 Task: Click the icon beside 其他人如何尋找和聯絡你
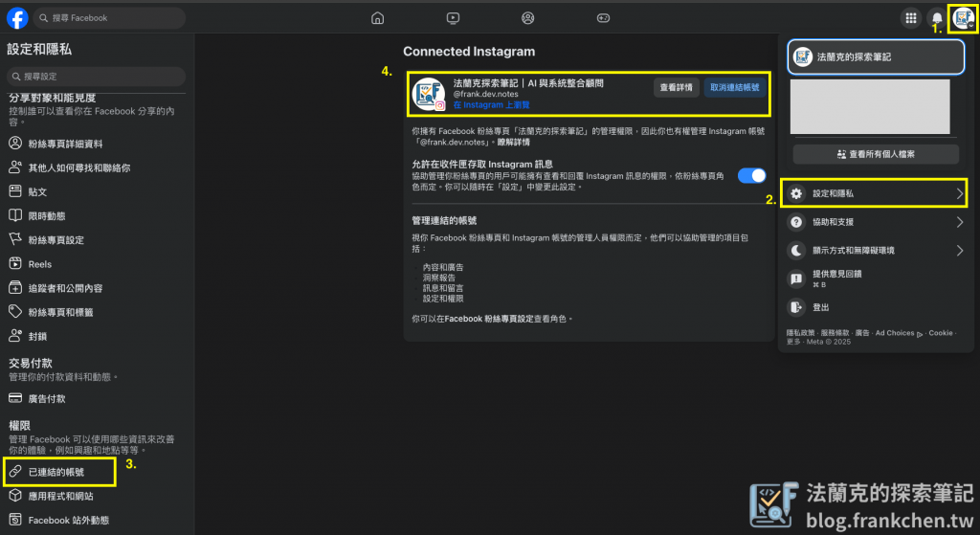[15, 167]
